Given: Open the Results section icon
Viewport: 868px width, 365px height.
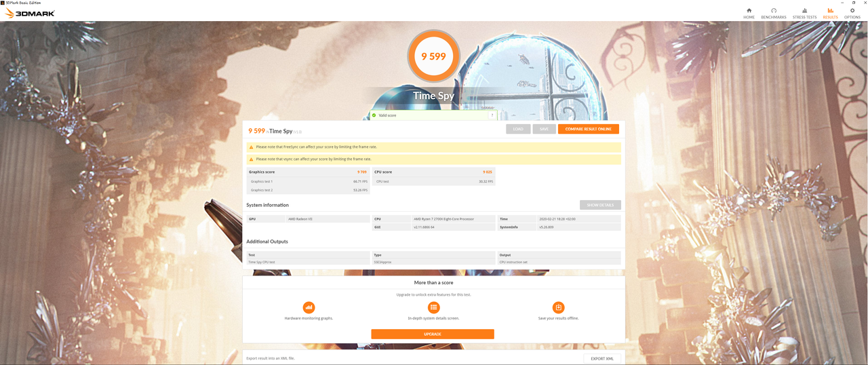Looking at the screenshot, I should tap(830, 10).
